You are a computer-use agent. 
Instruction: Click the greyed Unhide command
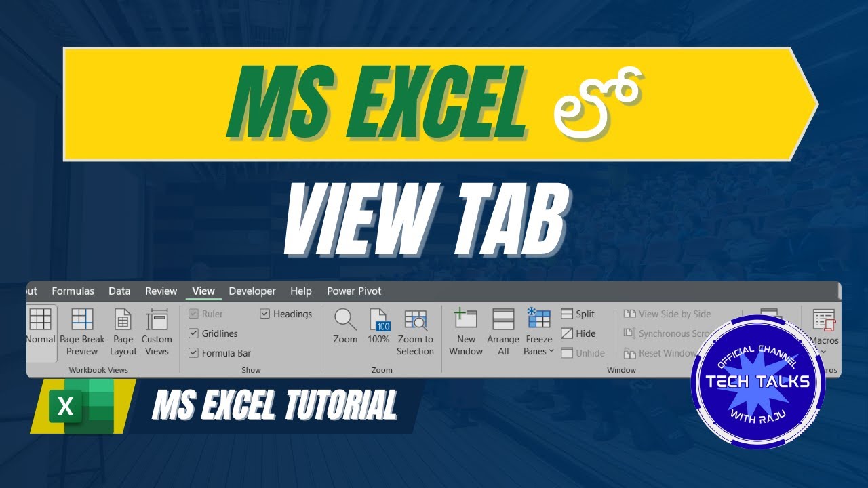583,353
